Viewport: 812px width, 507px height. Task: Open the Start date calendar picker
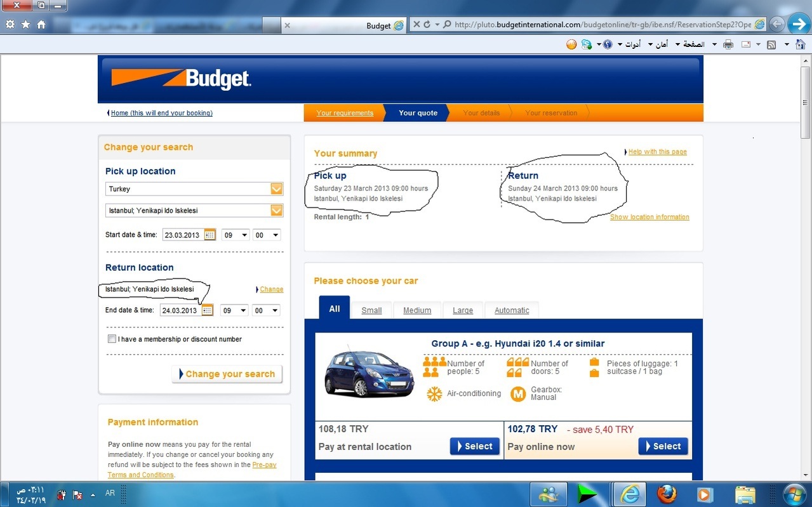(x=210, y=235)
